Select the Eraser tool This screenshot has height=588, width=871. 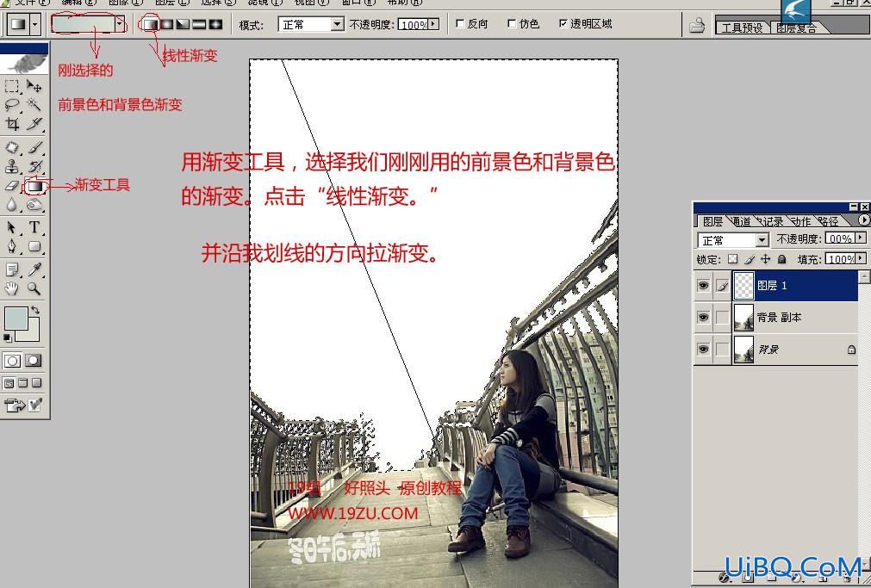12,186
